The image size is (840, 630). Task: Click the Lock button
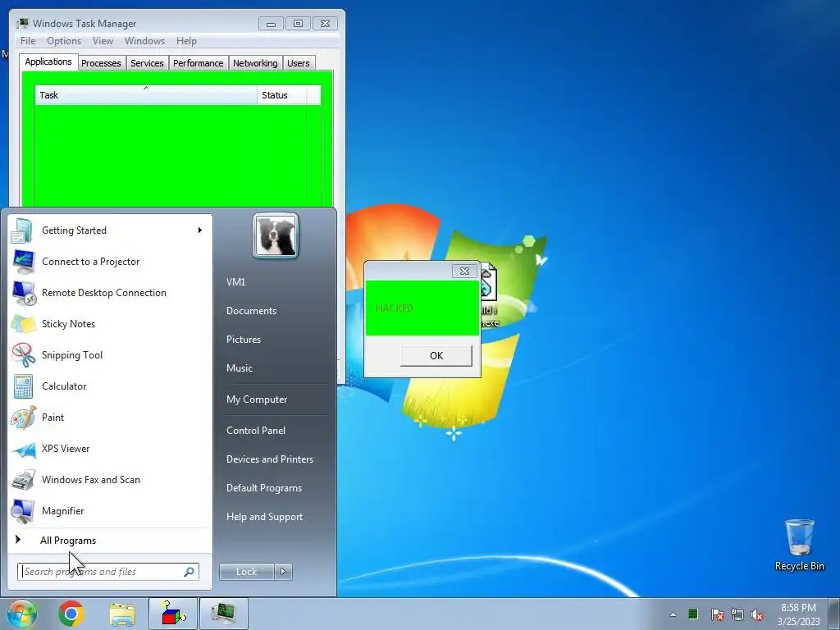pyautogui.click(x=246, y=572)
